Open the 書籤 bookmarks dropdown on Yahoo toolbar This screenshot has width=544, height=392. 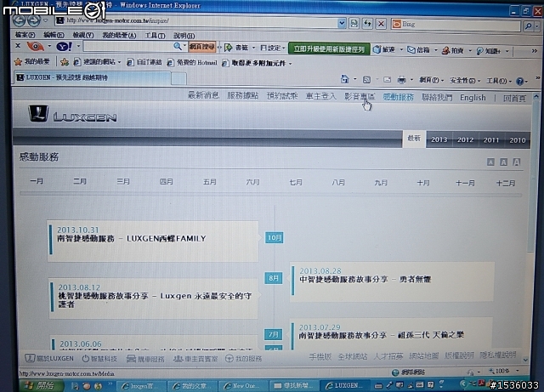click(x=253, y=48)
